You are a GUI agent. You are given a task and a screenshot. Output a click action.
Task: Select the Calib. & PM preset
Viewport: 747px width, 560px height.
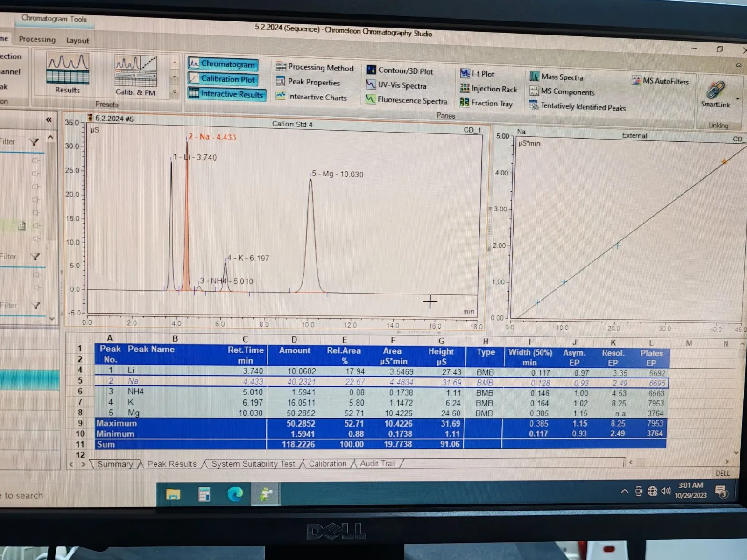click(135, 75)
